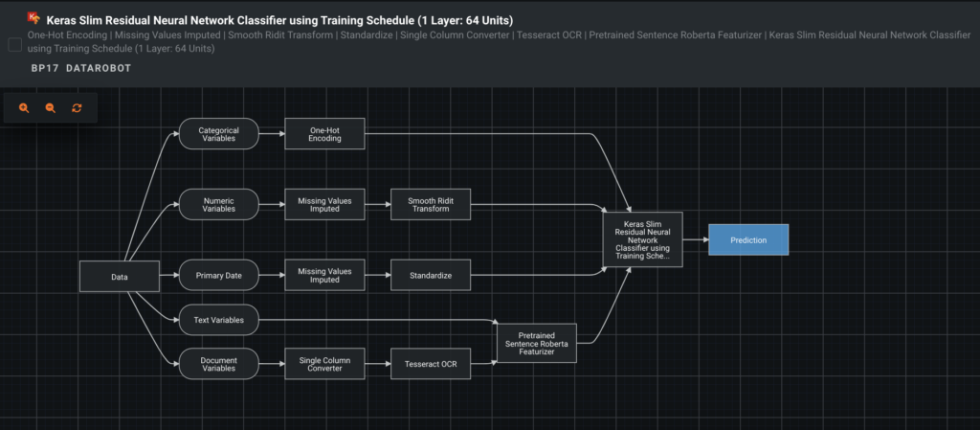Reset the blueprint view with refresh icon
The image size is (980, 430).
click(x=77, y=108)
